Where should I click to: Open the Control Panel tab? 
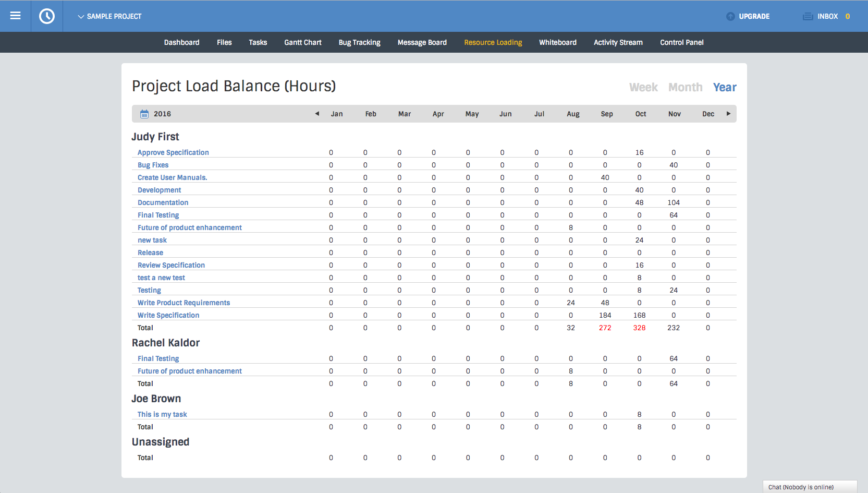[681, 42]
